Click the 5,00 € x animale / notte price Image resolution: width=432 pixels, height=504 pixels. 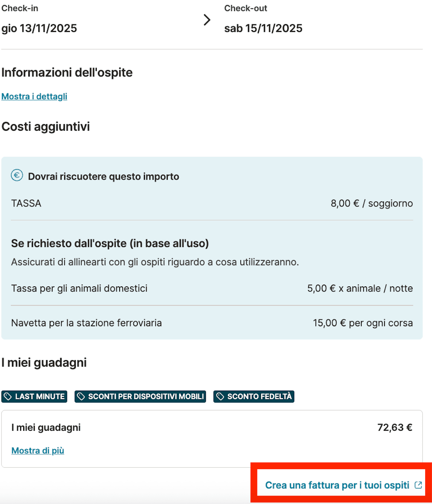pyautogui.click(x=360, y=289)
